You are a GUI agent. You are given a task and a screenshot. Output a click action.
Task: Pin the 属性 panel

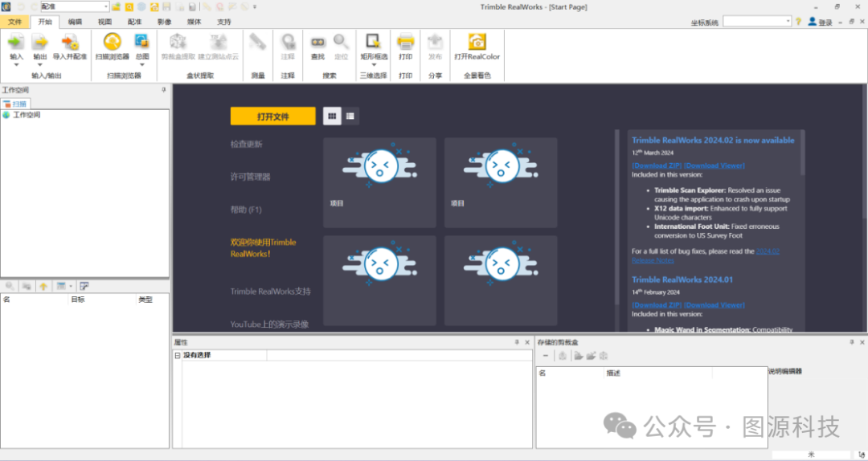517,342
